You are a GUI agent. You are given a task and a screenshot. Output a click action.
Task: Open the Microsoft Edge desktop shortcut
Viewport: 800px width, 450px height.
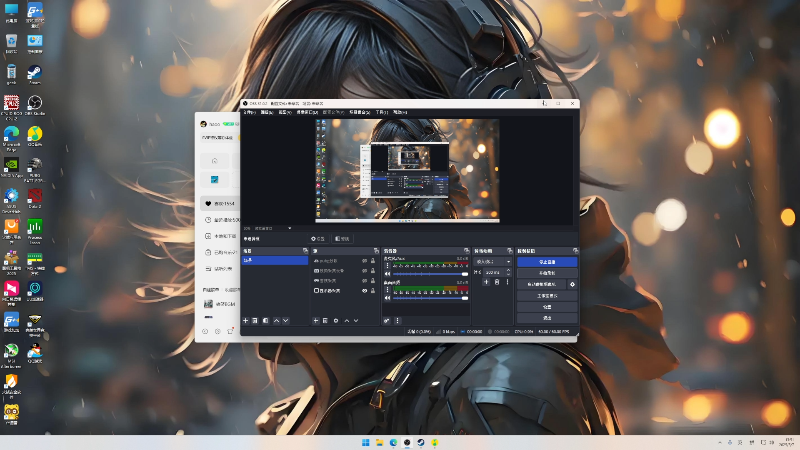click(x=11, y=138)
